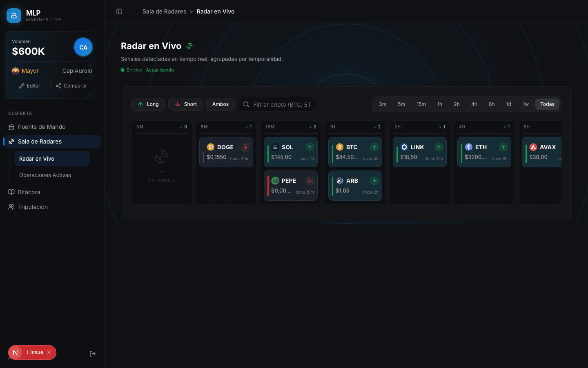Dismiss the 1 Issue badge
The image size is (588, 368).
tap(49, 352)
